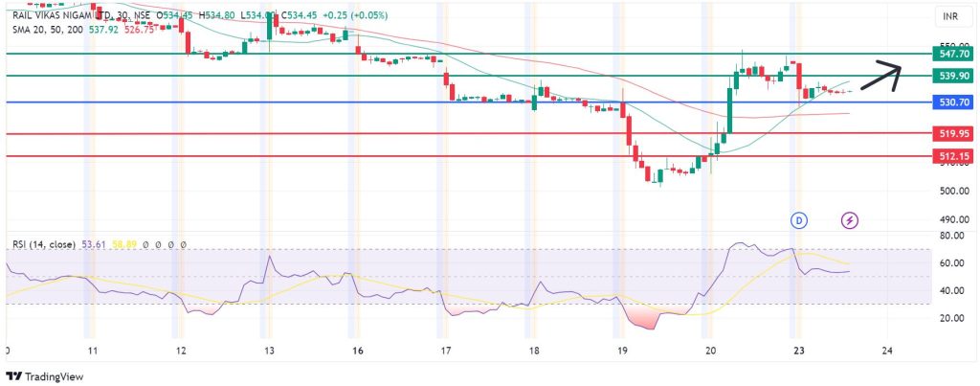Click the RSI value 53.61

94,244
